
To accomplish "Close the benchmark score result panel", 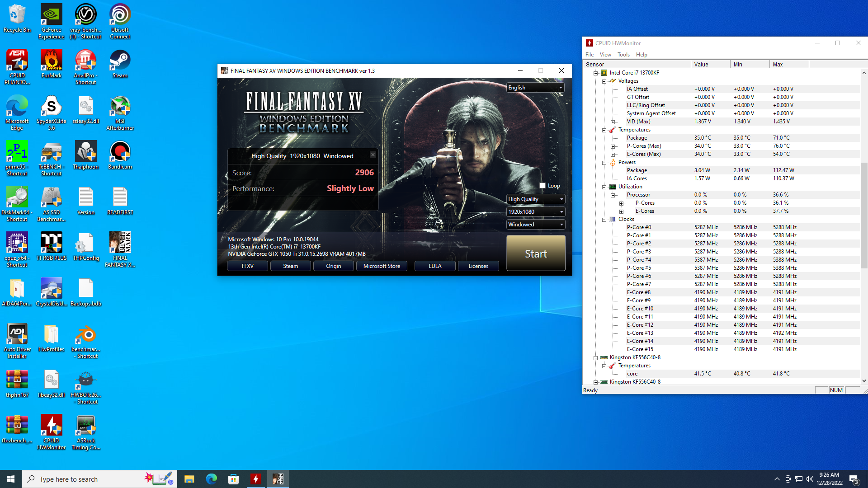I will tap(373, 155).
